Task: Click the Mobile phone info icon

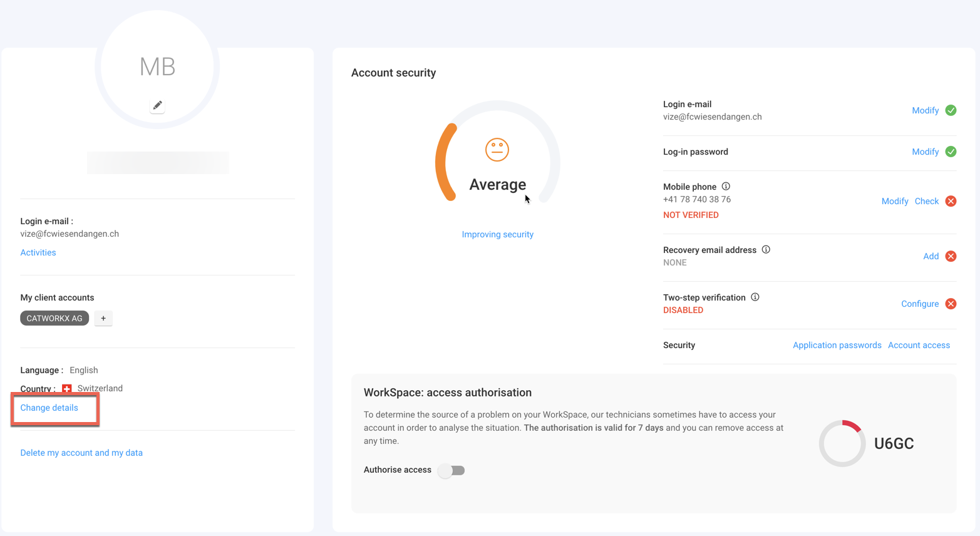Action: [x=726, y=187]
